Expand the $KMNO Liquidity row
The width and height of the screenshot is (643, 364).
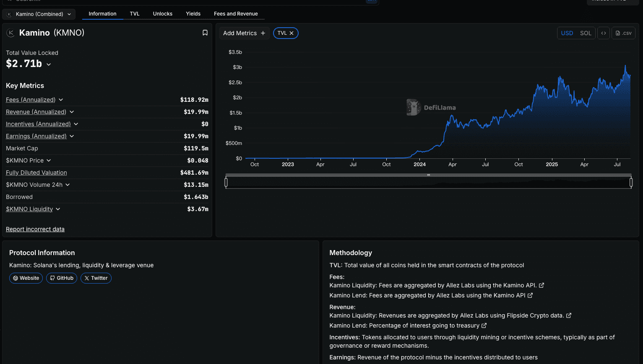58,209
